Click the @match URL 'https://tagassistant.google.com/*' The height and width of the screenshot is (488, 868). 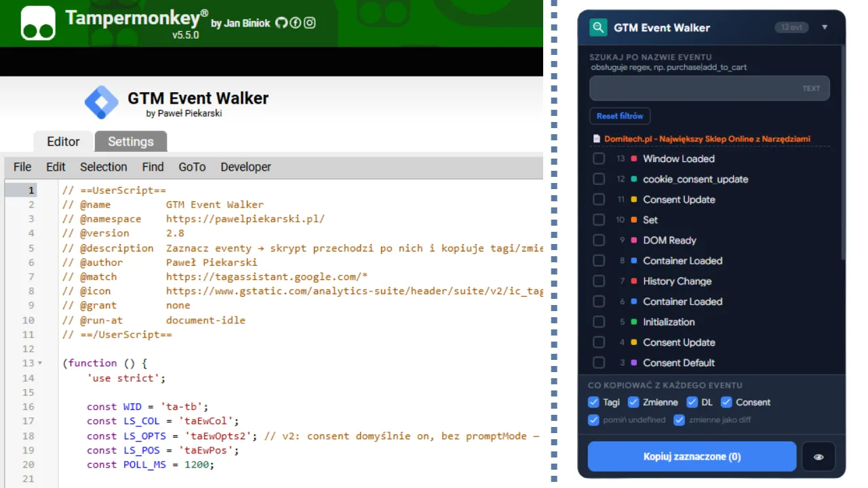pyautogui.click(x=267, y=277)
